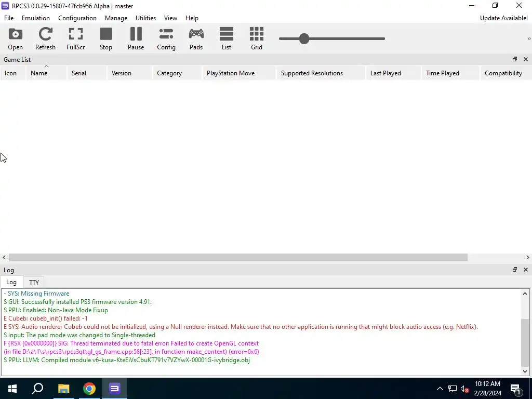Click the muted volume tray icon

pos(465,389)
